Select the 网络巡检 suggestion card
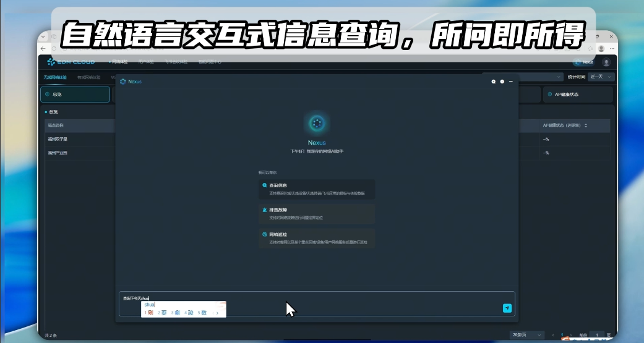The width and height of the screenshot is (644, 343). pos(317,239)
